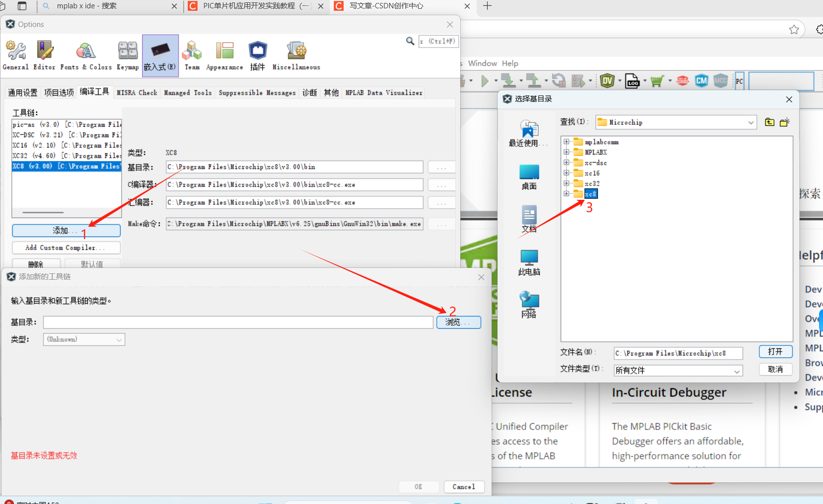Viewport: 823px width, 504px height.
Task: Switch to the Managed Tools tab
Action: [x=188, y=93]
